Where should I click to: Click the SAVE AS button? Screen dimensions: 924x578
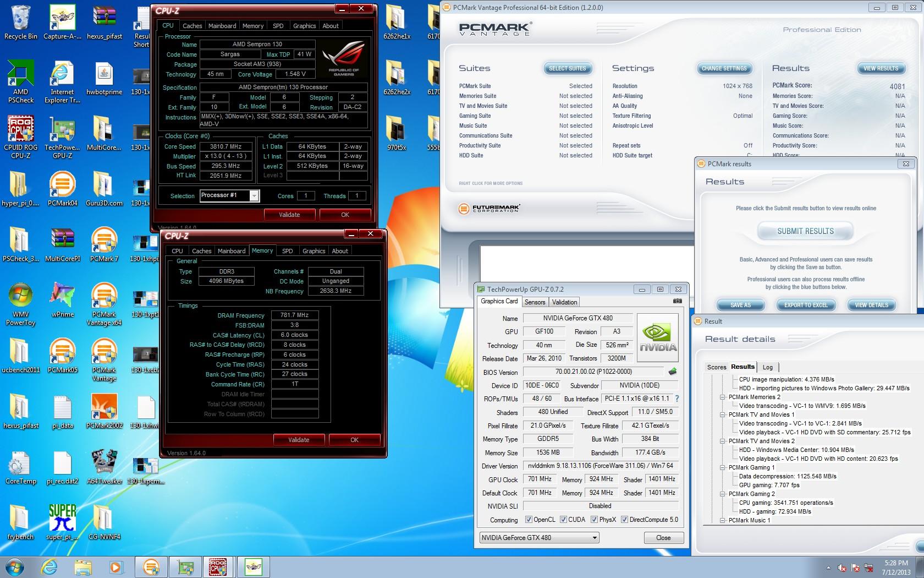[x=740, y=305]
